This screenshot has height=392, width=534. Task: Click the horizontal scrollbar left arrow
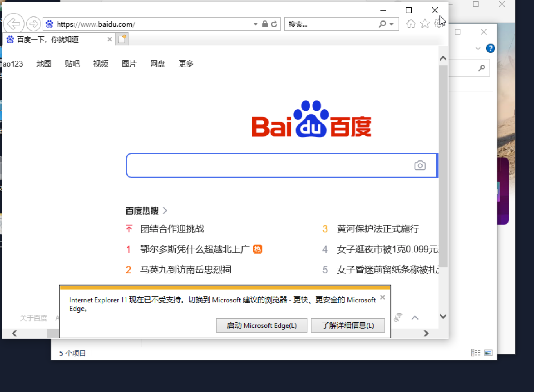point(14,333)
